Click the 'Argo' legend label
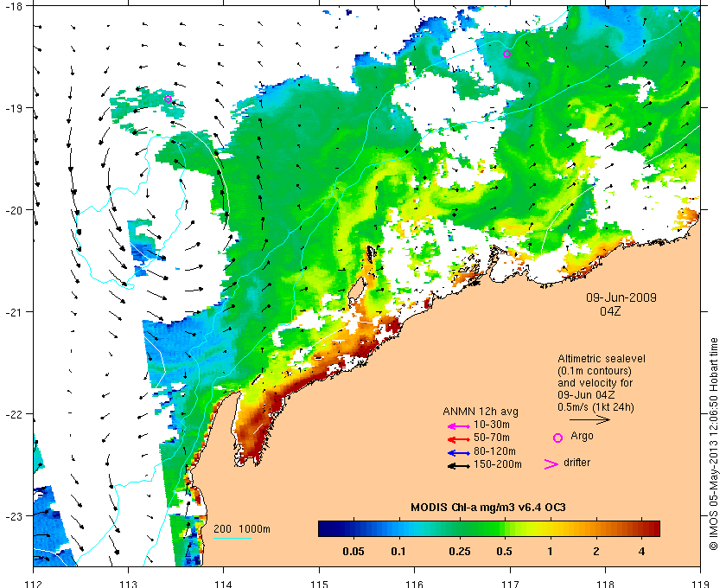The height and width of the screenshot is (588, 726). click(x=582, y=436)
